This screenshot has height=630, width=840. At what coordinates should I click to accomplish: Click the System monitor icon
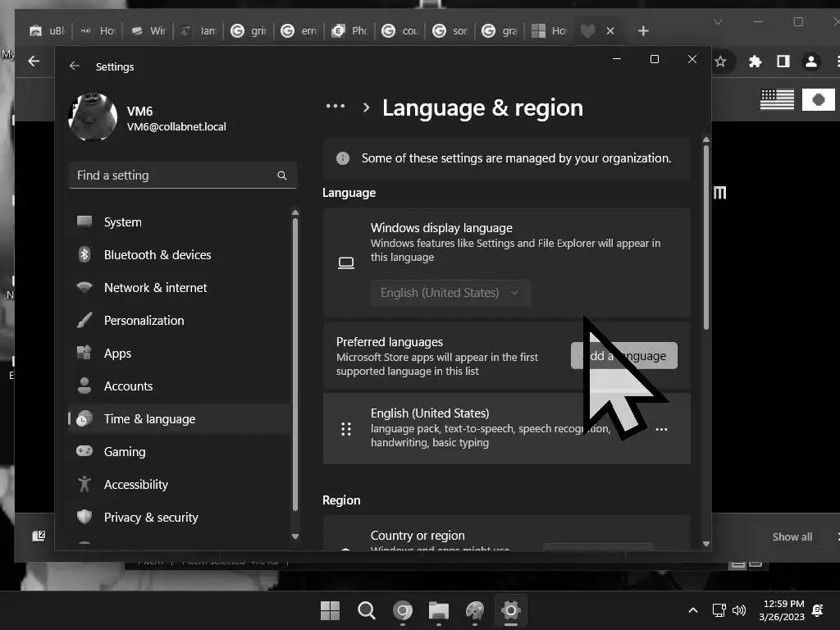tap(84, 221)
